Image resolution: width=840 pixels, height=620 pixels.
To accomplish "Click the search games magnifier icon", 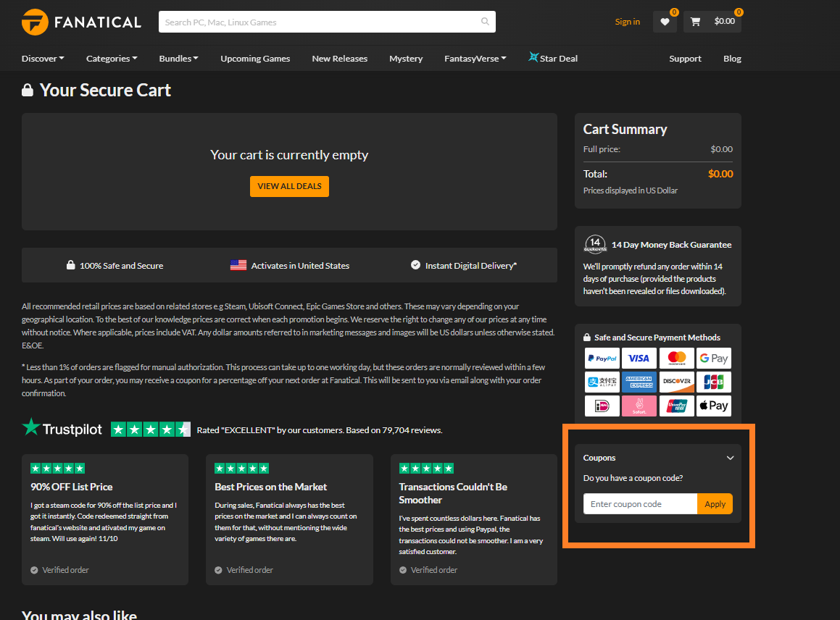I will click(x=484, y=22).
